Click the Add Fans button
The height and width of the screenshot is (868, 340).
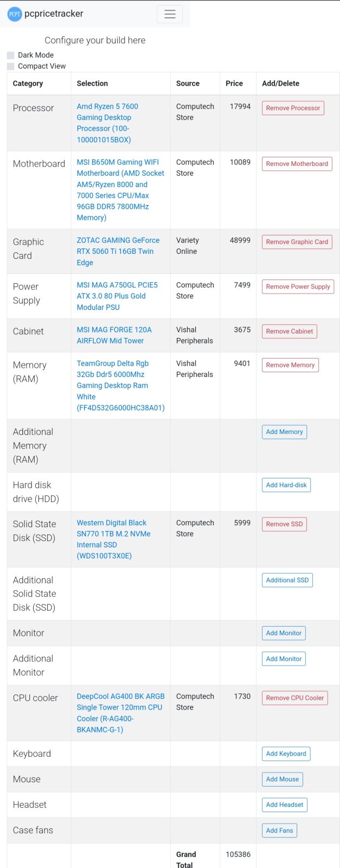[x=279, y=830]
